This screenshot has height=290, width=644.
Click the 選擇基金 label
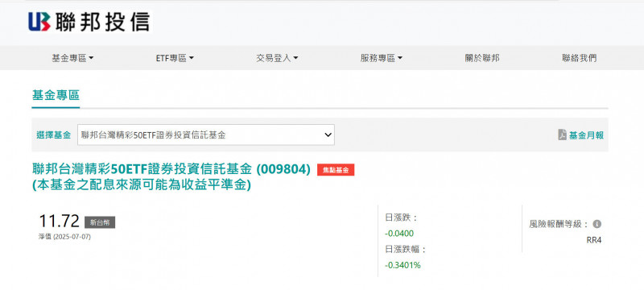click(x=53, y=135)
